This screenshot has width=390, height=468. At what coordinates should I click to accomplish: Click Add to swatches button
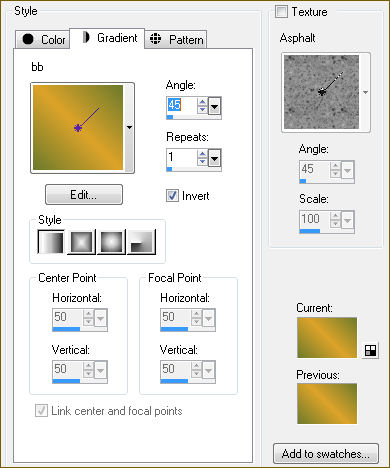pyautogui.click(x=326, y=454)
